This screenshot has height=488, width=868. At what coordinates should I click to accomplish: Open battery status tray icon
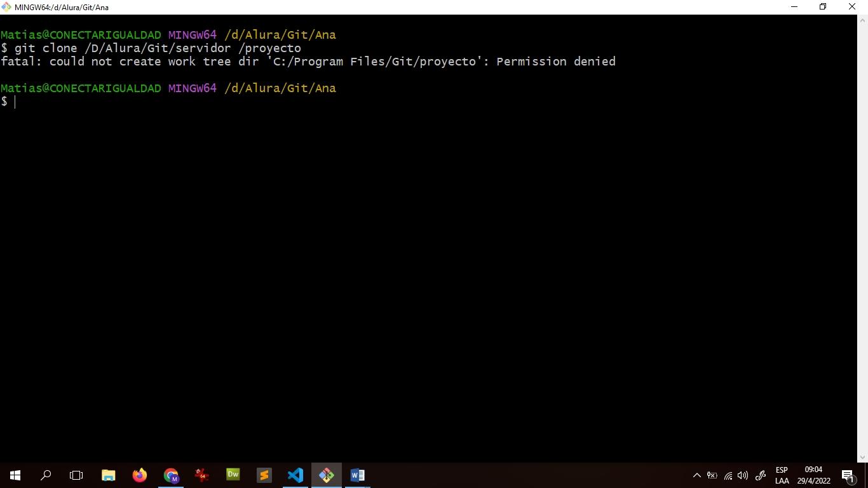coord(712,475)
